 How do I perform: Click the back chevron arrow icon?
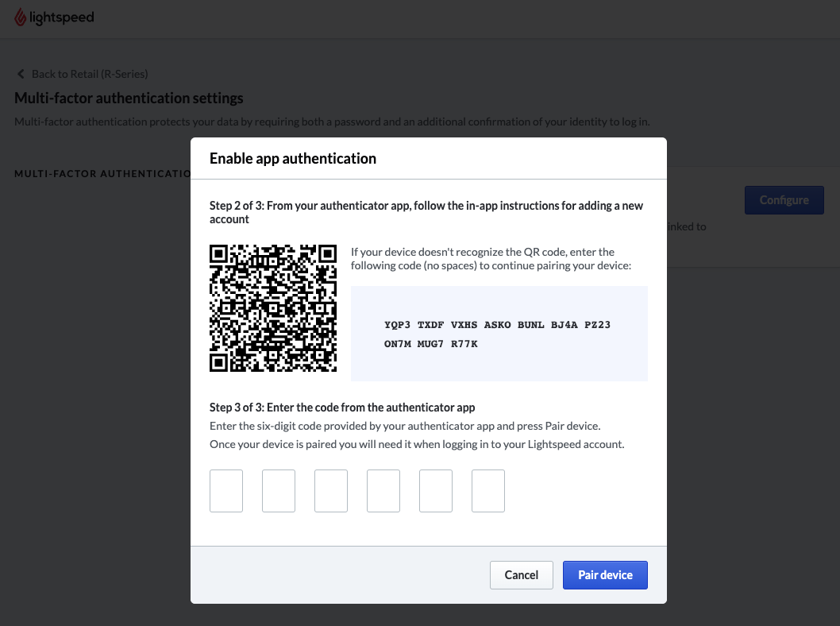(x=21, y=73)
